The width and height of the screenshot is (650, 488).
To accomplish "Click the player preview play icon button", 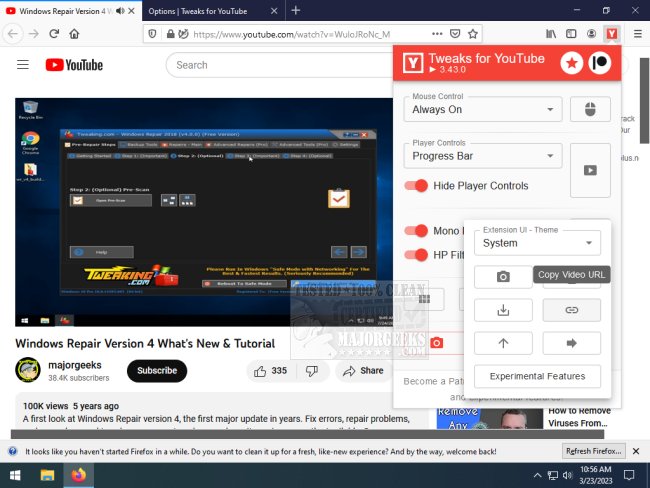I will tap(590, 170).
